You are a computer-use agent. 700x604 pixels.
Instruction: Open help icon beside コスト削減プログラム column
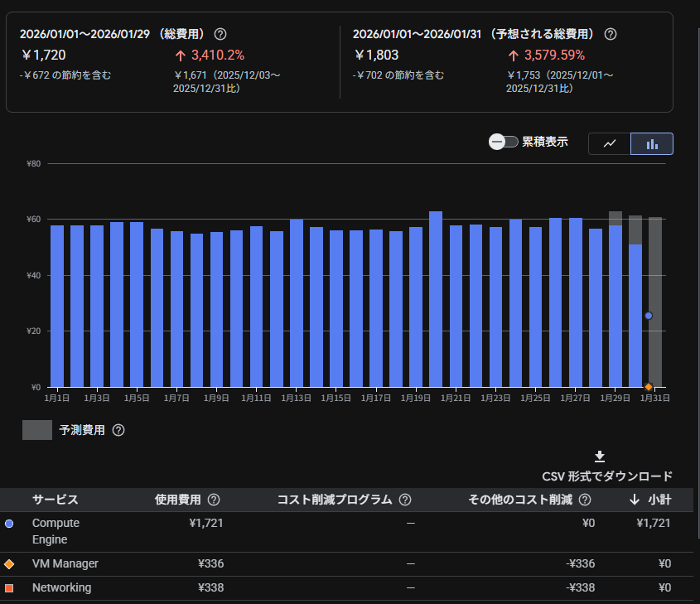click(405, 500)
